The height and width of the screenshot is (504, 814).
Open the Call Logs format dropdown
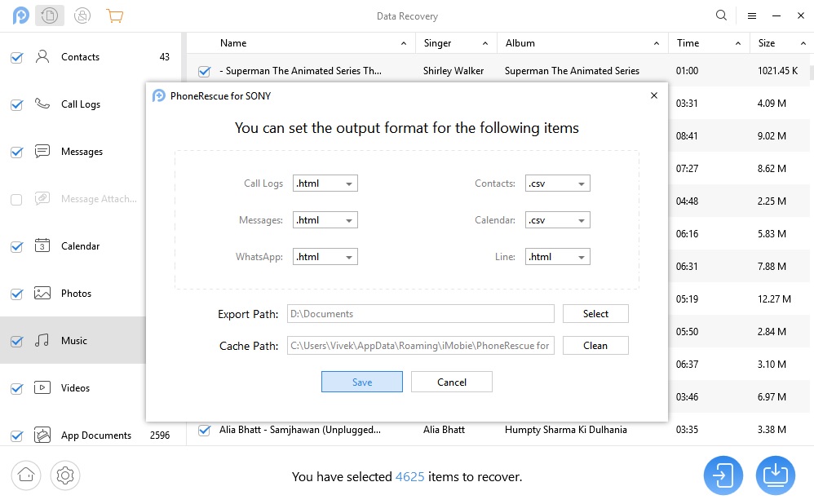325,183
